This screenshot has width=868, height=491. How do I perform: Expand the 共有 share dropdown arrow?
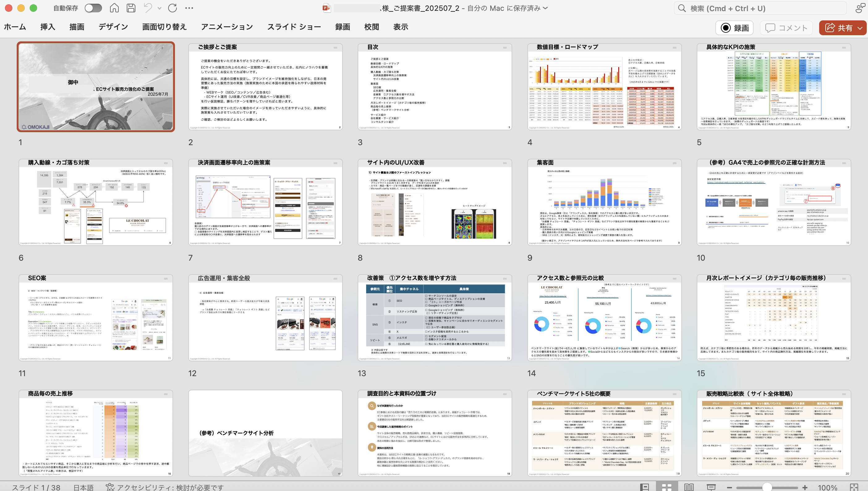[x=860, y=28]
